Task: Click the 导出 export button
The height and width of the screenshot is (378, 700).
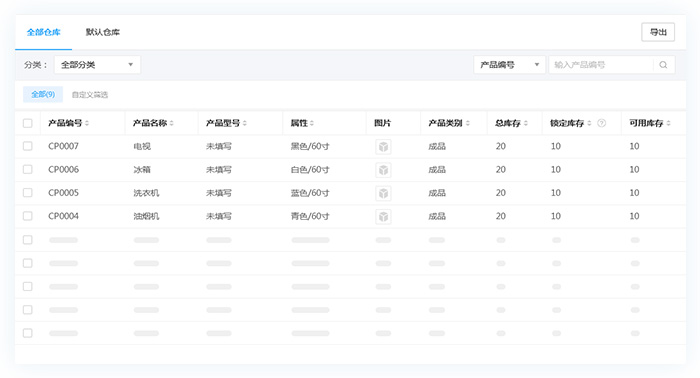Action: [x=658, y=32]
